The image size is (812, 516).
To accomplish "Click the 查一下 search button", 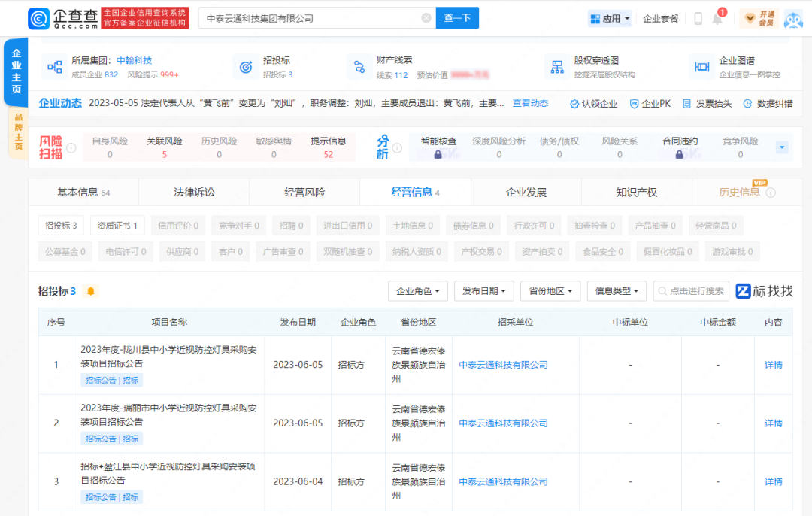I will (x=457, y=18).
